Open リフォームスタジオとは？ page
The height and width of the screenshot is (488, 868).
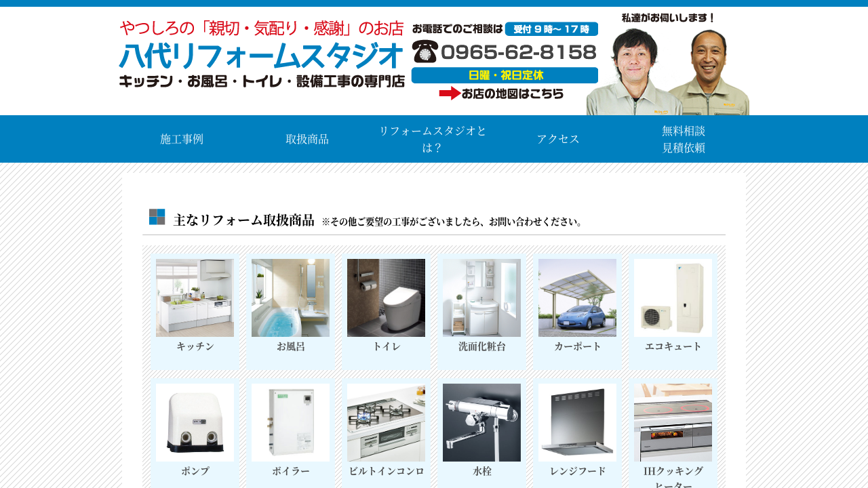tap(433, 139)
